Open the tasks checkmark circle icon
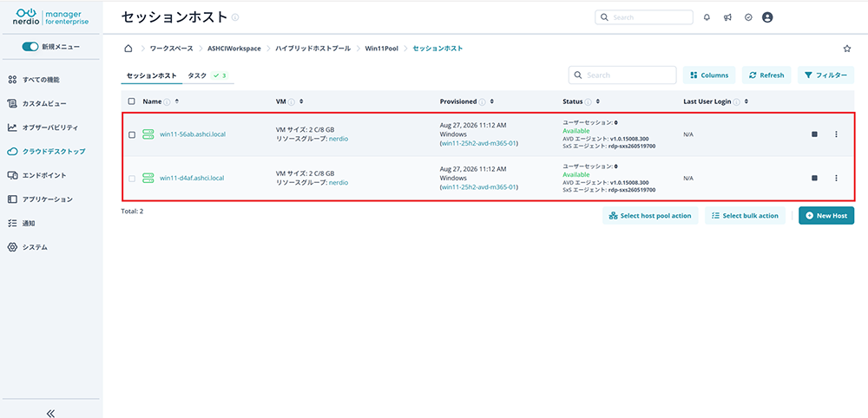The height and width of the screenshot is (418, 868). pyautogui.click(x=748, y=17)
